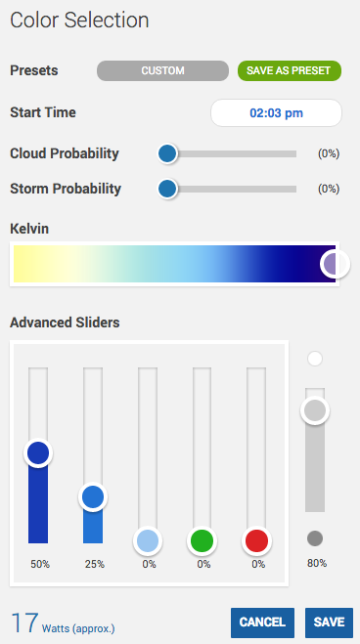Screen dimensions: 360x644
Task: Click the red channel slider knob
Action: 257,540
